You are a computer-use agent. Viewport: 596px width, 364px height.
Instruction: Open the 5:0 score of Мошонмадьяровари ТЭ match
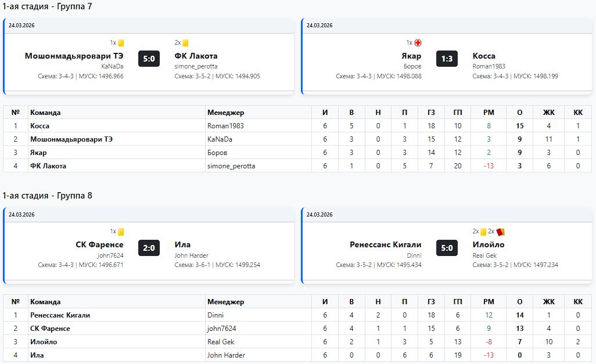click(x=149, y=59)
